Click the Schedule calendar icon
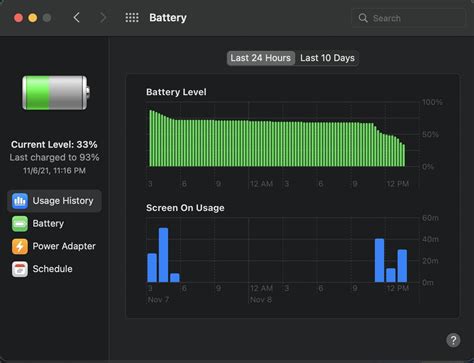Viewport: 474px width, 363px height. pos(20,269)
